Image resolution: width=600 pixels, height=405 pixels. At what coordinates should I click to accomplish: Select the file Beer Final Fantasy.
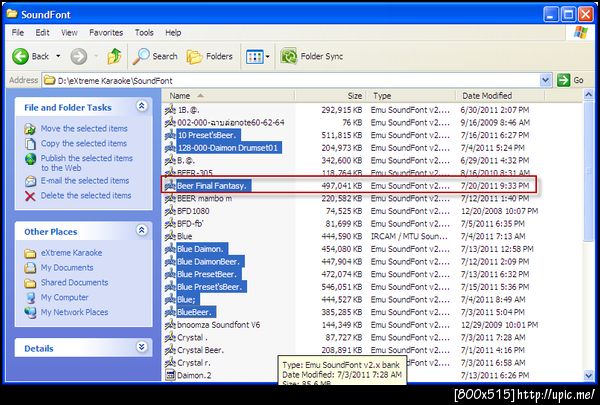tap(213, 186)
